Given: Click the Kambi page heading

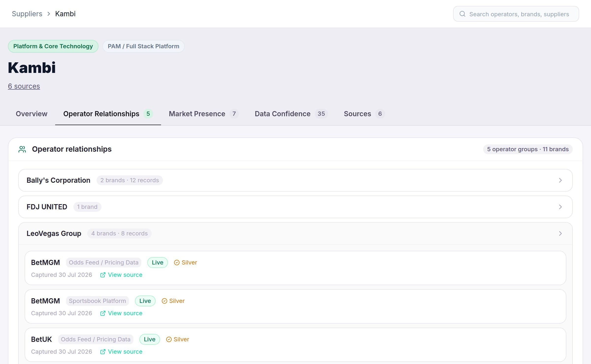Looking at the screenshot, I should pyautogui.click(x=32, y=67).
